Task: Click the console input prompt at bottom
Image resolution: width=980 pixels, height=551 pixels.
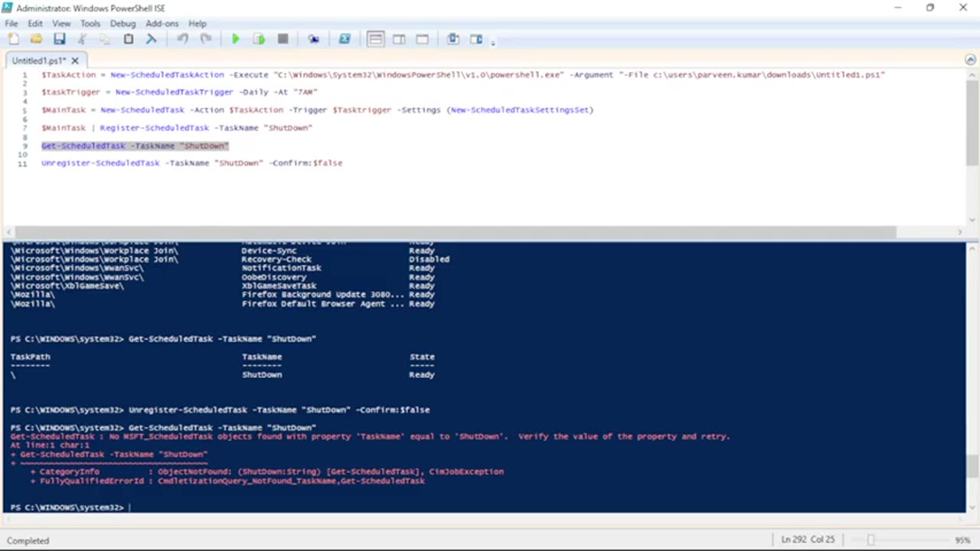Action: (x=70, y=507)
